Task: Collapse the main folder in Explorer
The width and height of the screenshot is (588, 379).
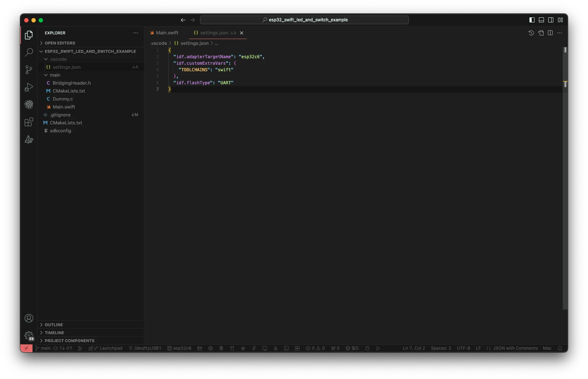Action: point(55,75)
